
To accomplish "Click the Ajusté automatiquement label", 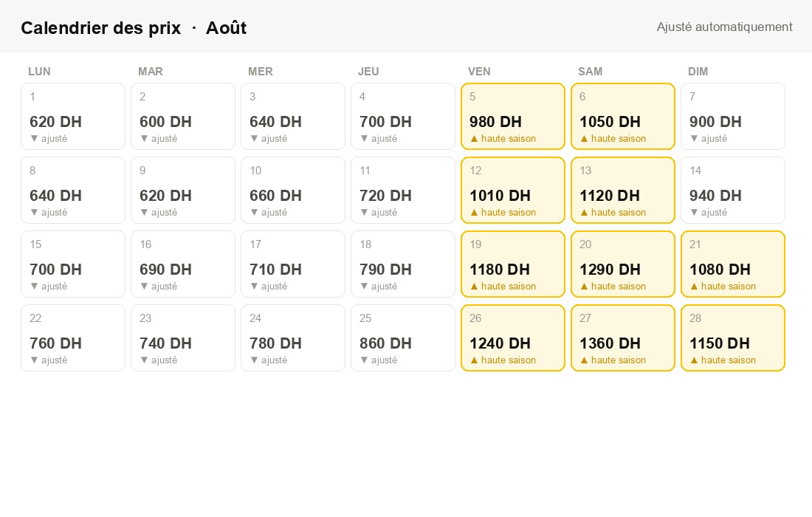I will coord(724,27).
